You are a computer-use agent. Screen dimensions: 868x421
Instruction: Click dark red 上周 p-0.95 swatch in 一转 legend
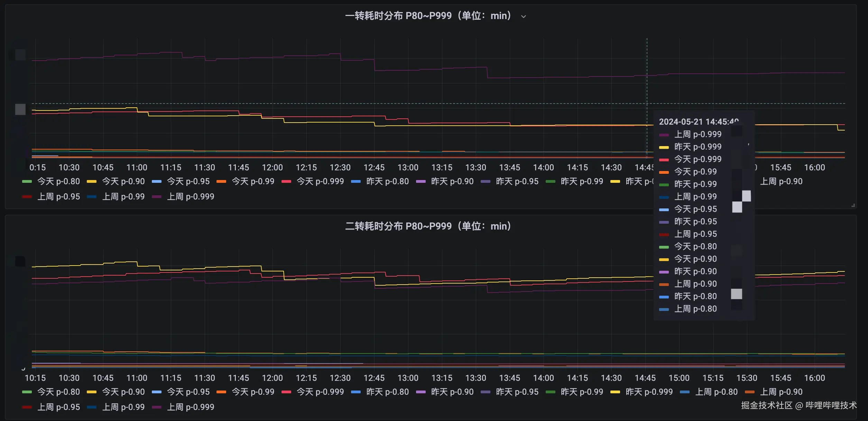click(27, 197)
